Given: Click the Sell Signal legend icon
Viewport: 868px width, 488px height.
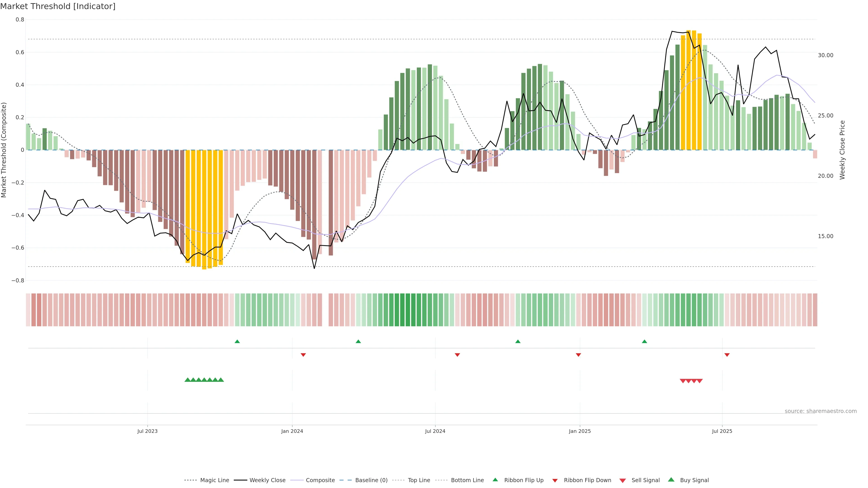Looking at the screenshot, I should 623,481.
